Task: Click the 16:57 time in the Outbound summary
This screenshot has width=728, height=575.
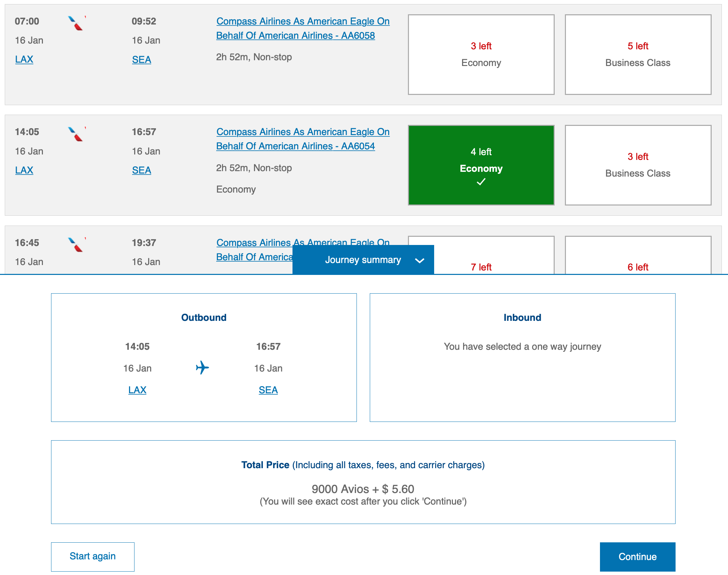Action: click(x=268, y=346)
